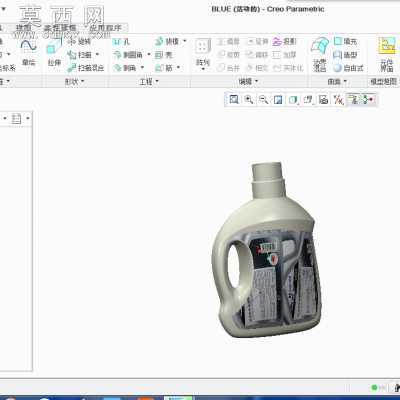Click the Refit view icon
400x400 pixels.
pos(234,99)
